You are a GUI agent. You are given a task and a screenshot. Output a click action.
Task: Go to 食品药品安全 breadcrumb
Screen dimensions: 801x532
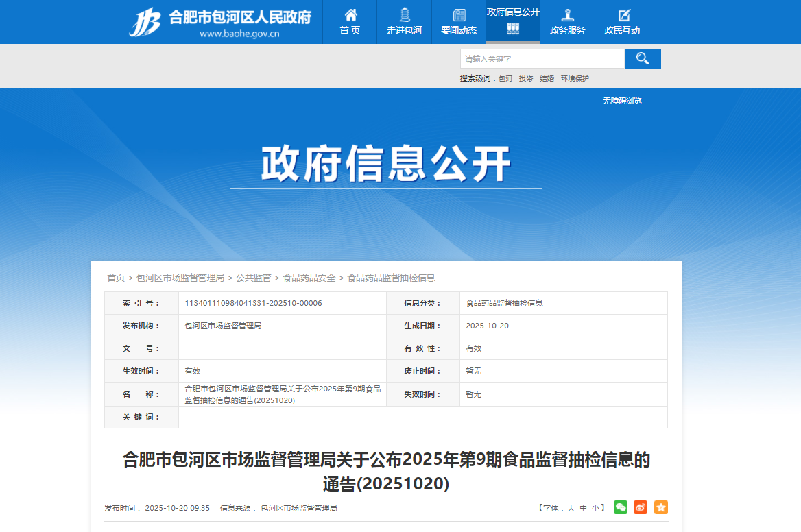tap(309, 278)
